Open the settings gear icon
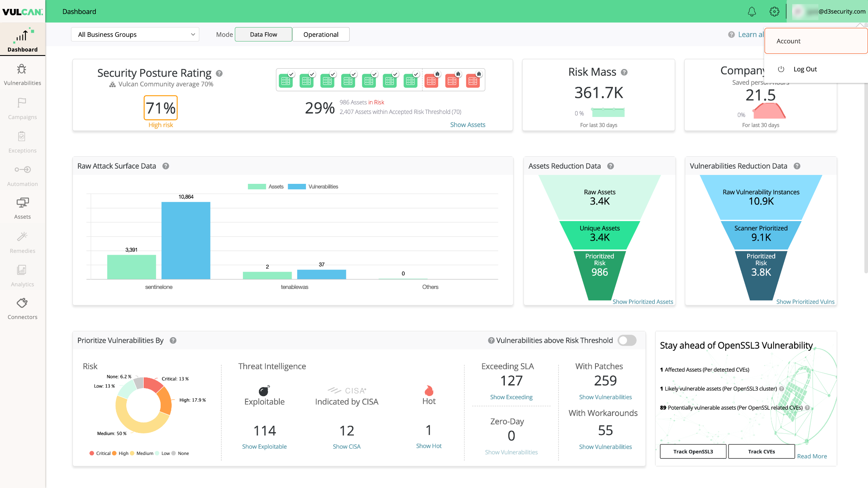The height and width of the screenshot is (488, 868). click(774, 11)
